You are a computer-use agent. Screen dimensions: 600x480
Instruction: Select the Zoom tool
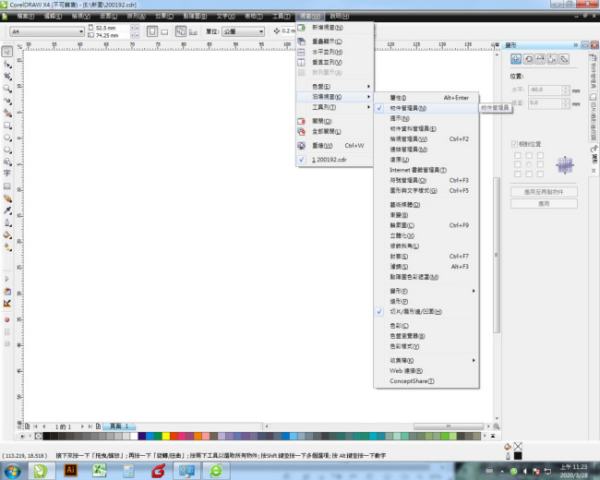click(7, 89)
